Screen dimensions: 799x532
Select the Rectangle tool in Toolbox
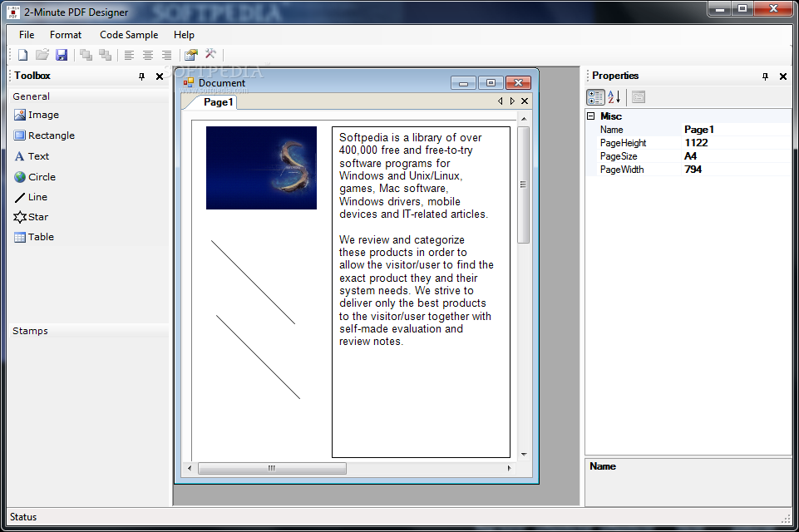point(44,135)
